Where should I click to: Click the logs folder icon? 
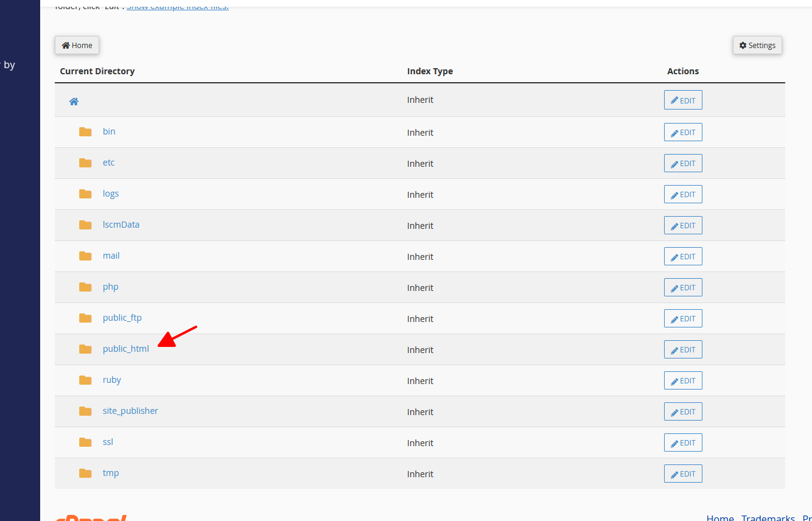point(85,194)
